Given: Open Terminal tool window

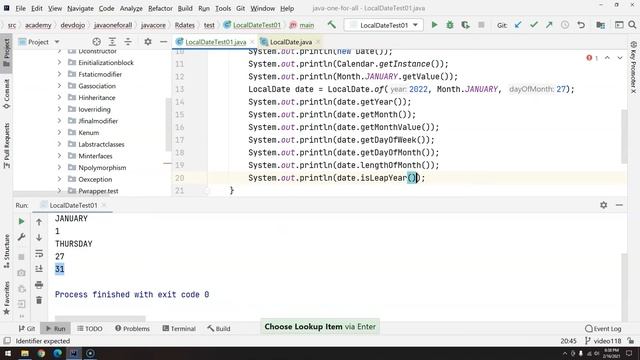Looking at the screenshot, I should pyautogui.click(x=179, y=328).
